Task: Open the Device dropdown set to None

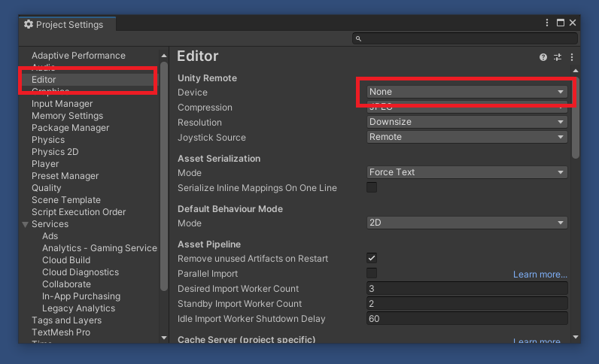Action: [x=467, y=92]
